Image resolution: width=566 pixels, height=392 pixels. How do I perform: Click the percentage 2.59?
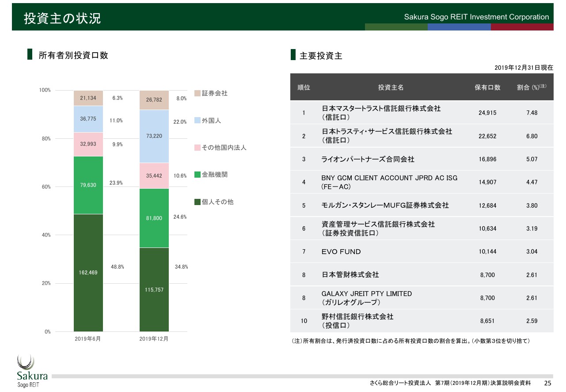pos(532,321)
